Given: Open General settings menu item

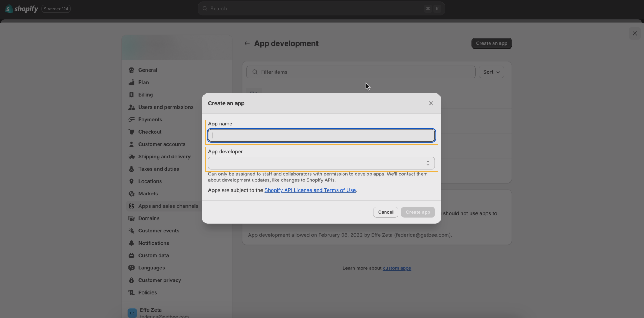Looking at the screenshot, I should 148,70.
